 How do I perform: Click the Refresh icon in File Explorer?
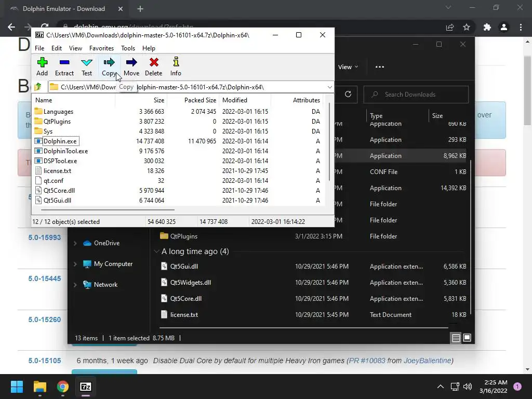(348, 95)
